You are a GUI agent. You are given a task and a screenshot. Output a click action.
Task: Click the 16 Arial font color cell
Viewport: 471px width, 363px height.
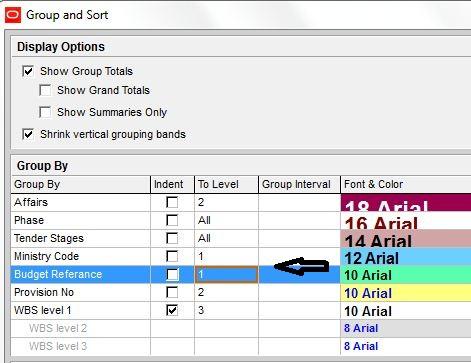(406, 220)
